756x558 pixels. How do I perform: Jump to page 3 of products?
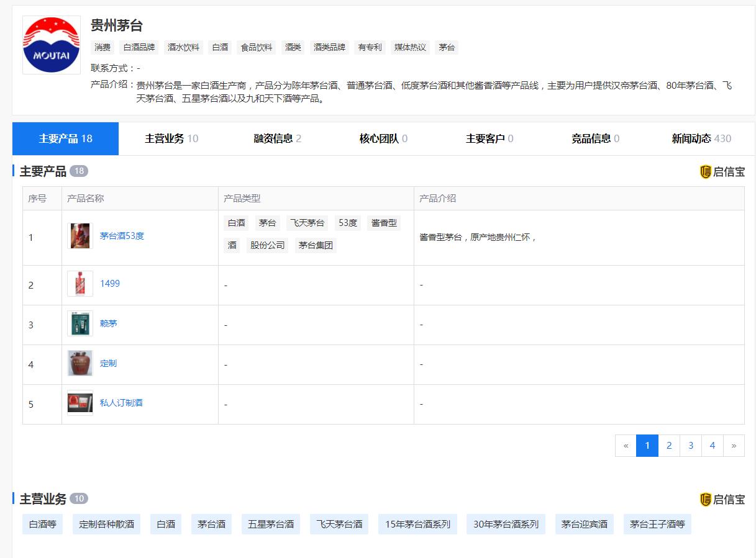click(x=691, y=446)
